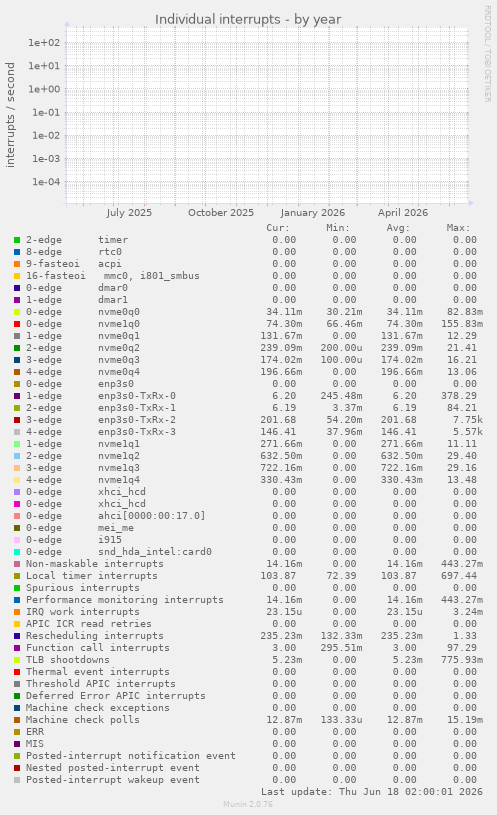Screen dimensions: 497x815
Task: Click the Machine check polls legend label
Action: pyautogui.click(x=83, y=719)
